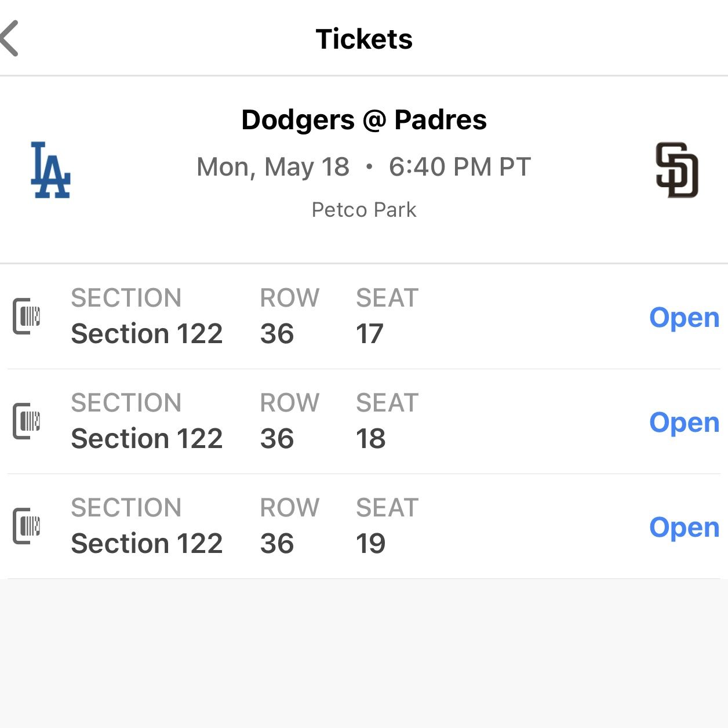The image size is (728, 728).
Task: Tap the 6:40 PM PT game time
Action: [x=460, y=167]
